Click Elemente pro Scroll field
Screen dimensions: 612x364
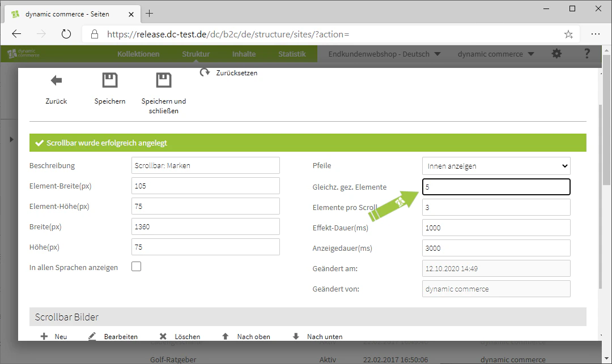pyautogui.click(x=496, y=207)
